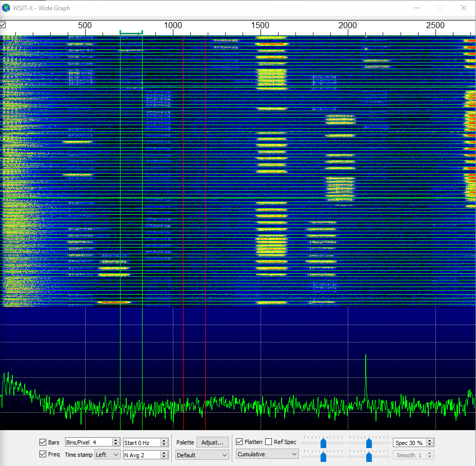Raise the Start Hz value using up arrow
476x466 pixels.
pos(164,440)
